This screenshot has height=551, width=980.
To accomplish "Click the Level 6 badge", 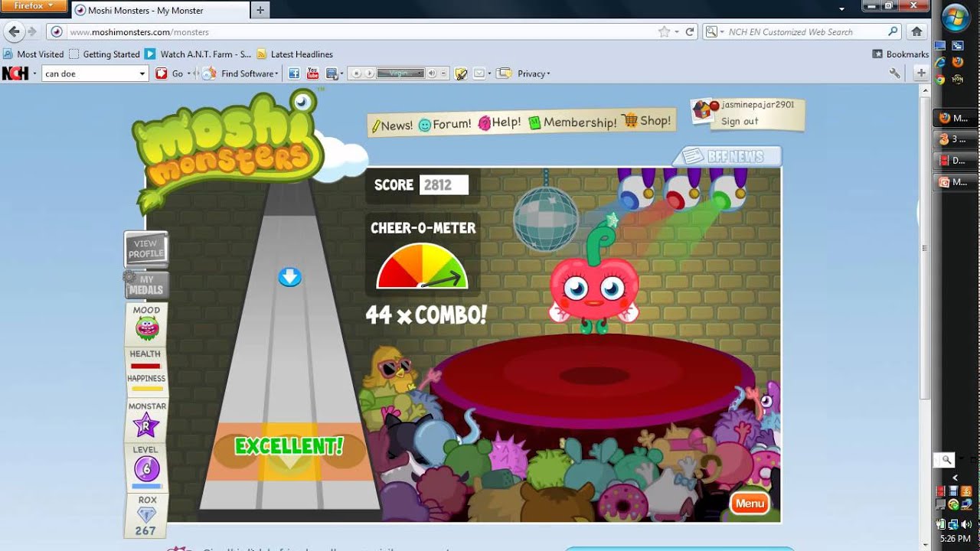I will point(146,468).
